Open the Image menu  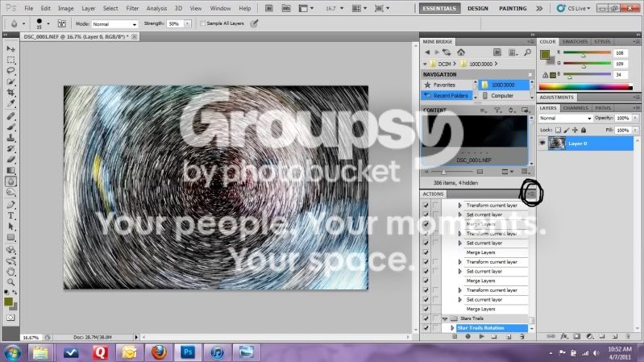(x=66, y=8)
